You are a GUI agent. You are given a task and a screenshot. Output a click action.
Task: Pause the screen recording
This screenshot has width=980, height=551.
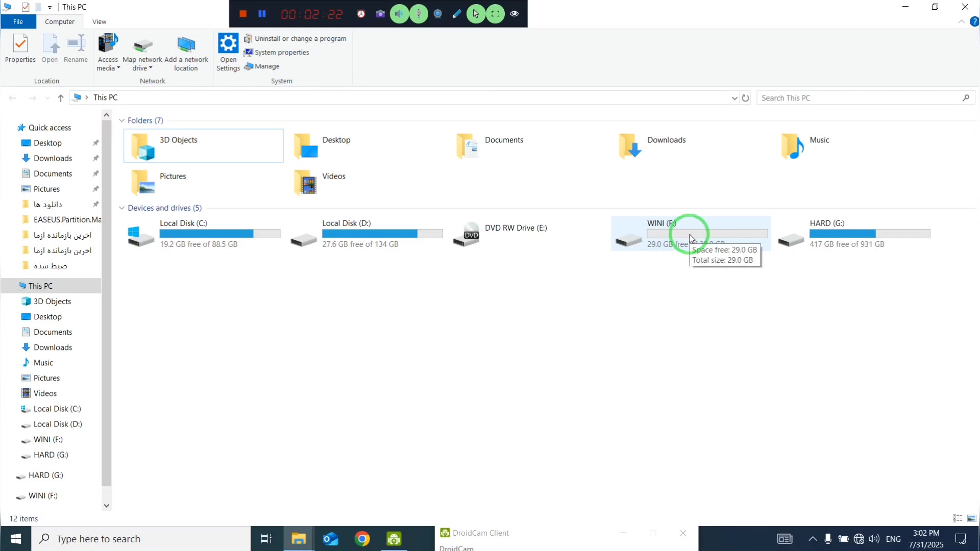tap(262, 14)
